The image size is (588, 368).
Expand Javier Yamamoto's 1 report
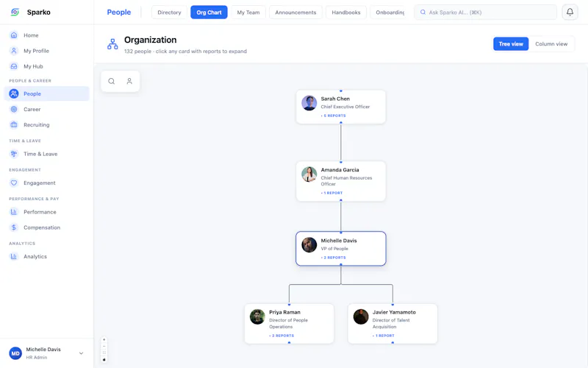coord(383,336)
